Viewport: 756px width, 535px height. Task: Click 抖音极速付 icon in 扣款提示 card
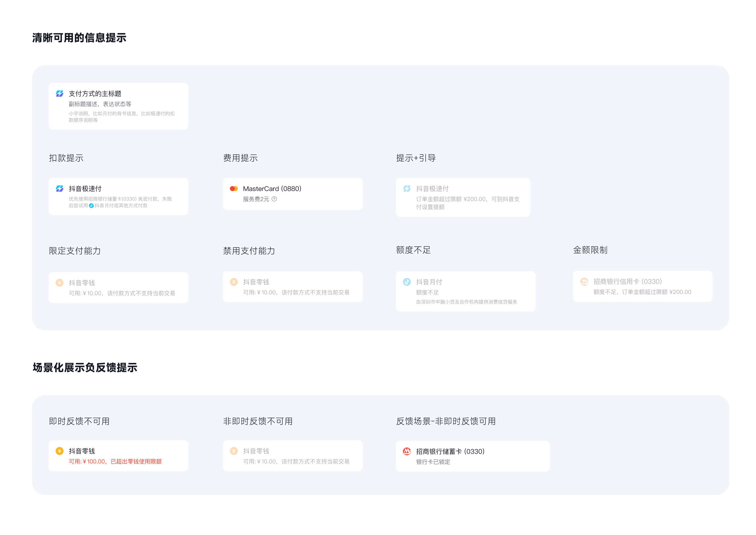pos(59,188)
